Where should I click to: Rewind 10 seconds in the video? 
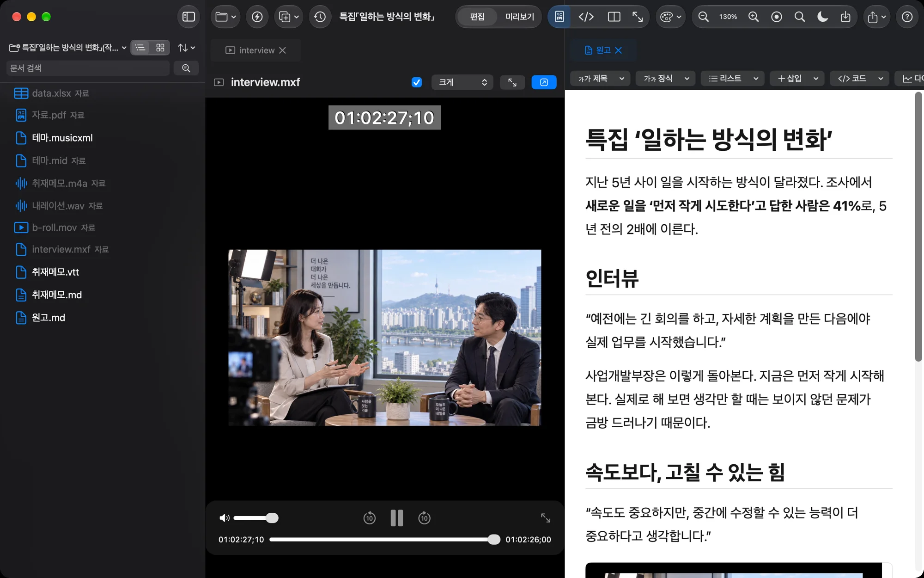[369, 518]
